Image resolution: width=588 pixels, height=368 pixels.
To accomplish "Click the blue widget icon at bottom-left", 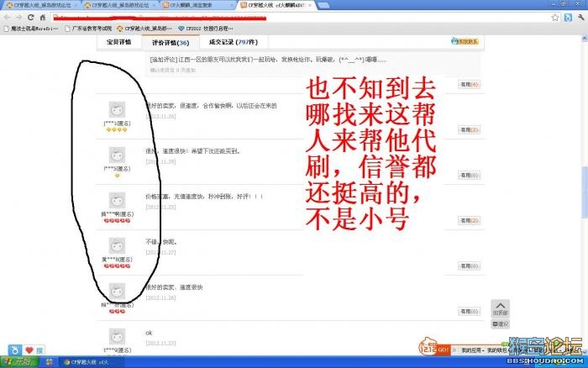I will click(14, 350).
